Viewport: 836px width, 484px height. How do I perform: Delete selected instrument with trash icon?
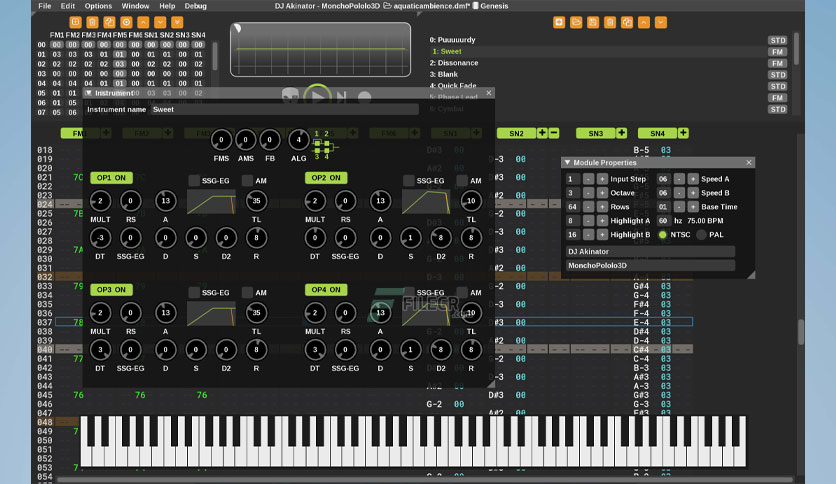(x=610, y=22)
